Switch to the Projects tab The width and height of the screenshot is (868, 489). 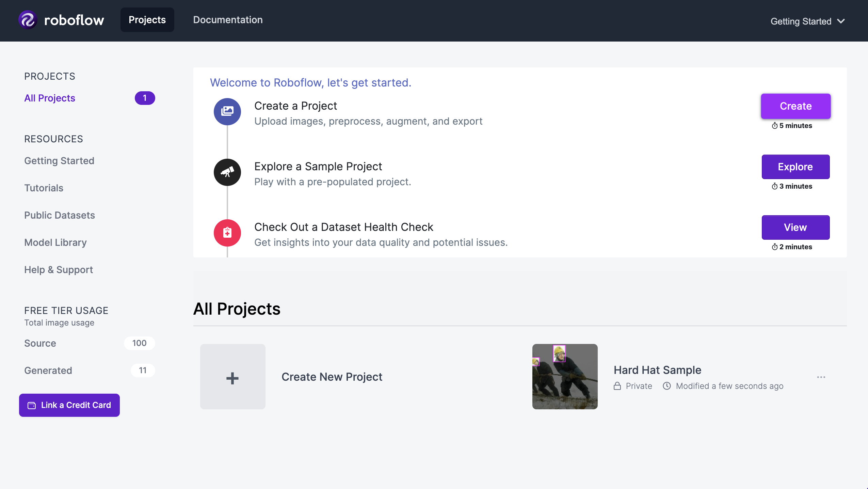tap(147, 19)
